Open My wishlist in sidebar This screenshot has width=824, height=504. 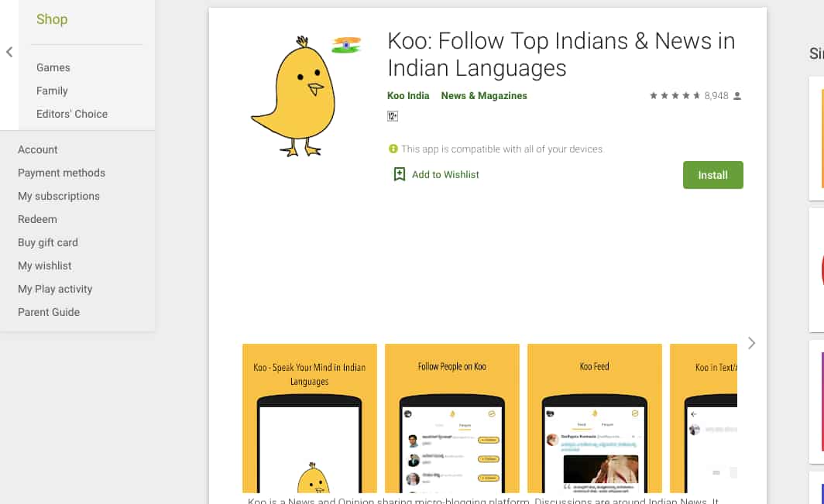point(45,266)
